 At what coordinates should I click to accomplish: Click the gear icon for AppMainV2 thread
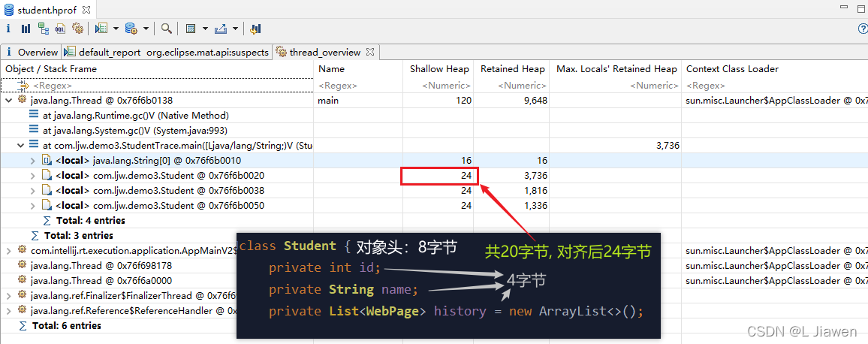22,250
